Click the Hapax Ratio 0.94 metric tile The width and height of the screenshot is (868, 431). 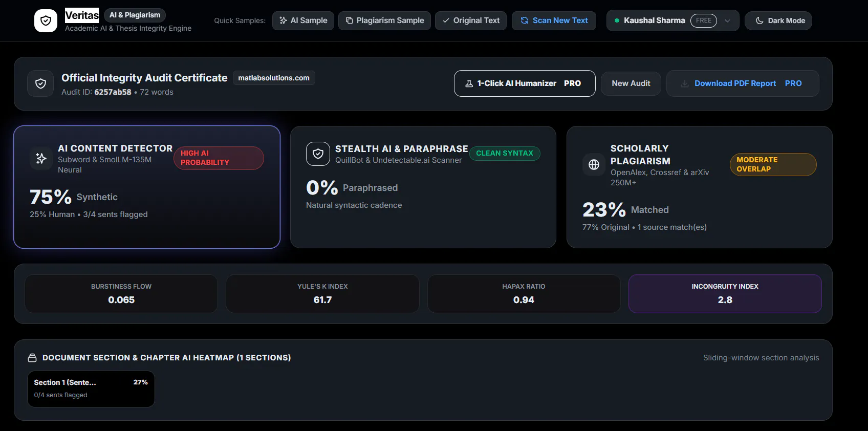(x=524, y=294)
